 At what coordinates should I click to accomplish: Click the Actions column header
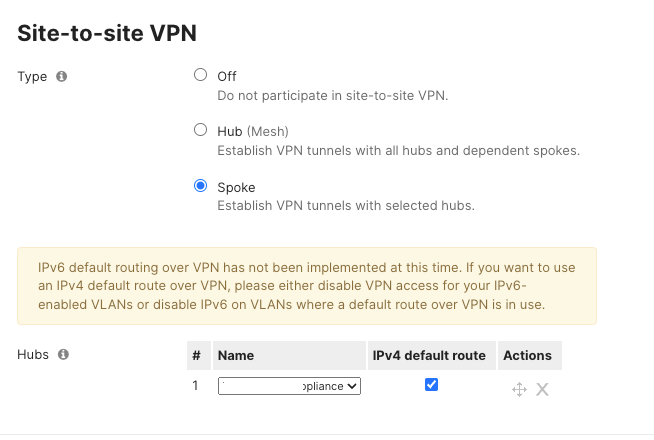click(530, 355)
